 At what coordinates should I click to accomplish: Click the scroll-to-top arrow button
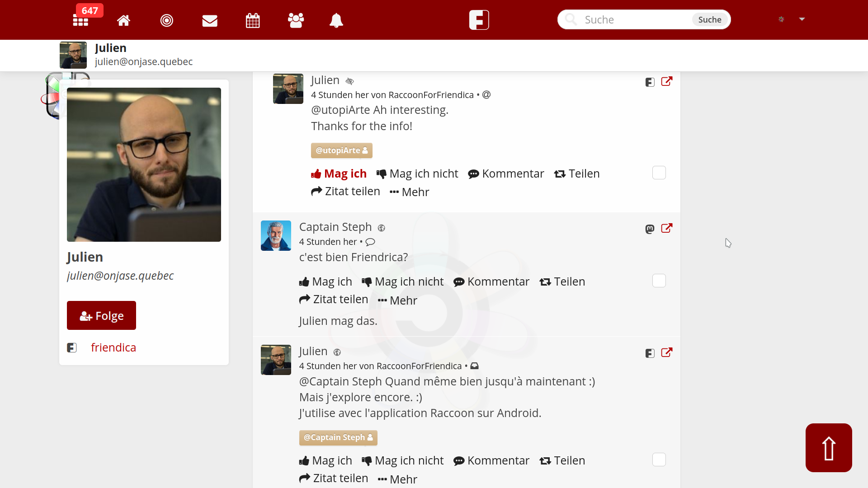click(x=829, y=448)
